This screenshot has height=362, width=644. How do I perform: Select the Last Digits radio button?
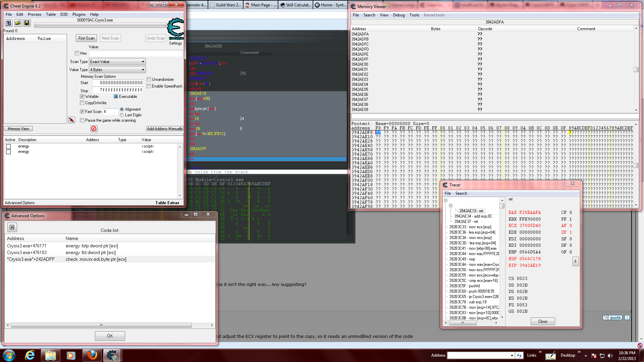[122, 115]
